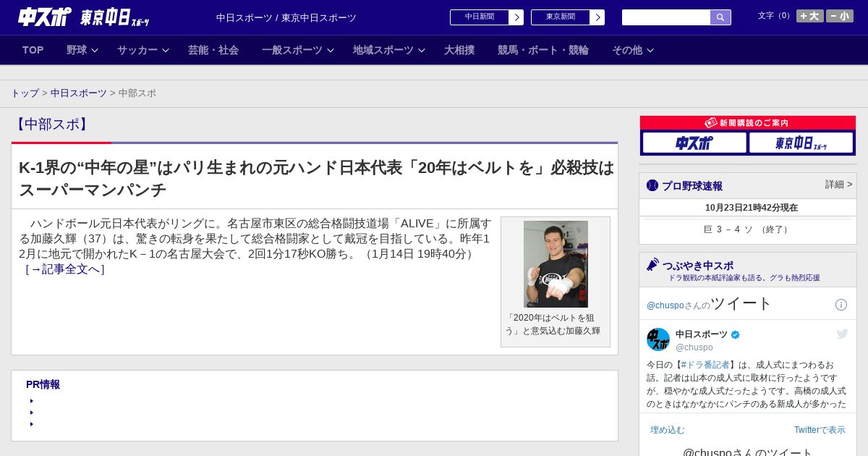Decrease font size with 小 button
Image resolution: width=868 pixels, height=456 pixels.
[x=840, y=16]
